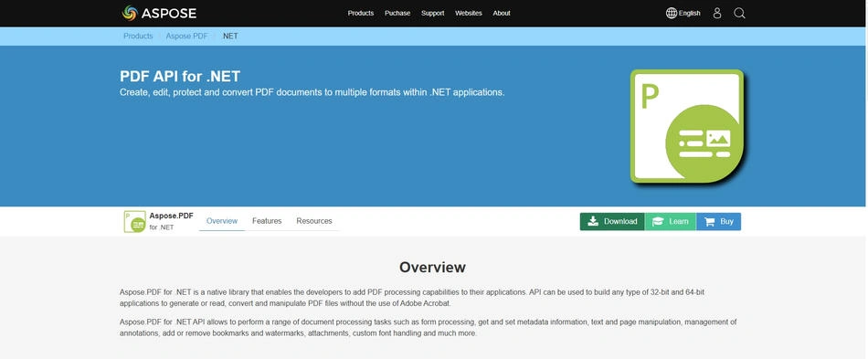Click the large PDF product logo image
This screenshot has width=868, height=359.
tap(687, 127)
